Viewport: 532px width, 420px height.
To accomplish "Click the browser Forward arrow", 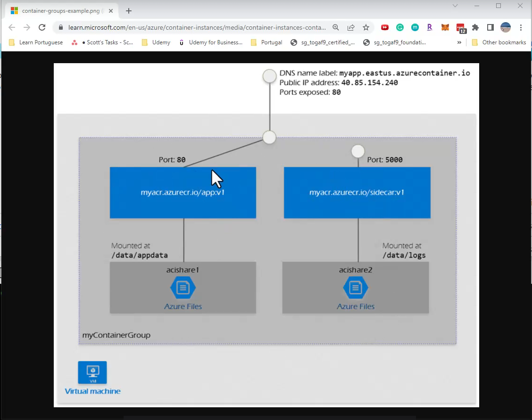I will [x=27, y=27].
